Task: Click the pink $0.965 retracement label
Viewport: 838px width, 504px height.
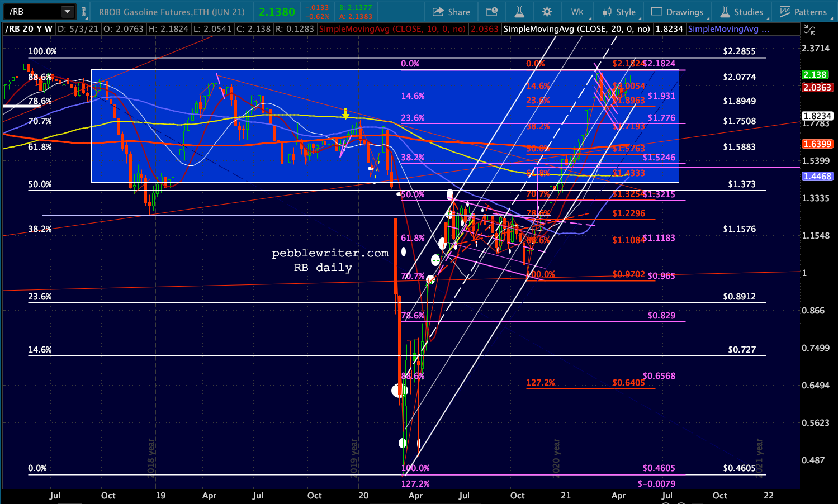Action: tap(661, 276)
